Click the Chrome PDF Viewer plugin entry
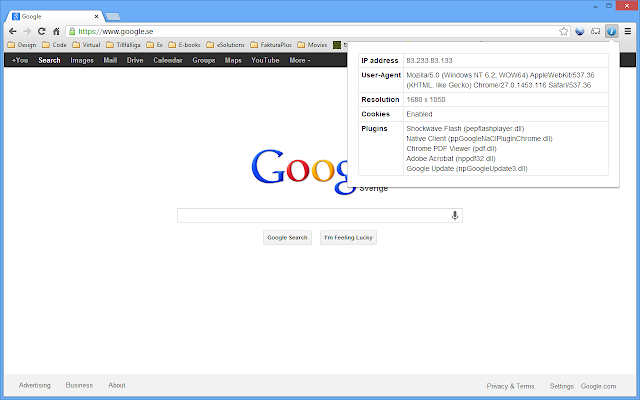This screenshot has height=400, width=640. [x=451, y=149]
